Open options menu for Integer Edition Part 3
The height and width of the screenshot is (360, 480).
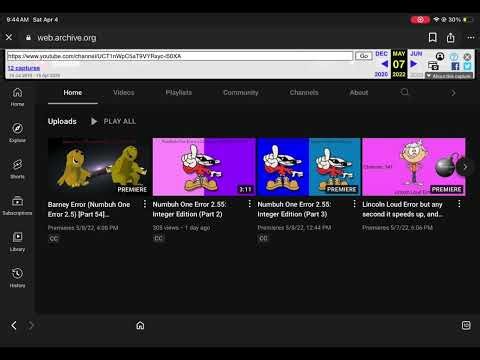[354, 204]
